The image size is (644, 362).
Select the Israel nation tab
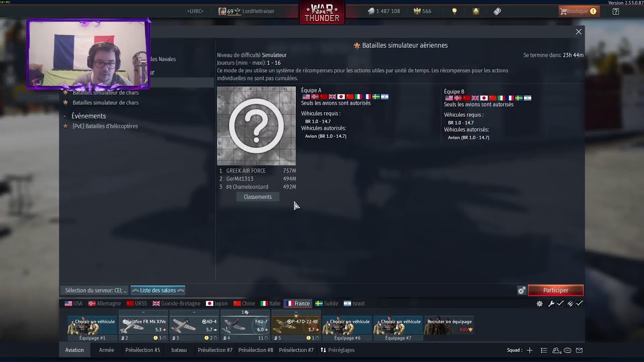click(x=354, y=304)
